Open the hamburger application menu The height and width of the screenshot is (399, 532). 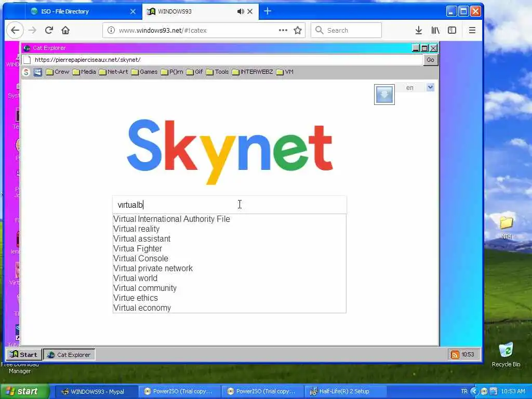click(472, 30)
